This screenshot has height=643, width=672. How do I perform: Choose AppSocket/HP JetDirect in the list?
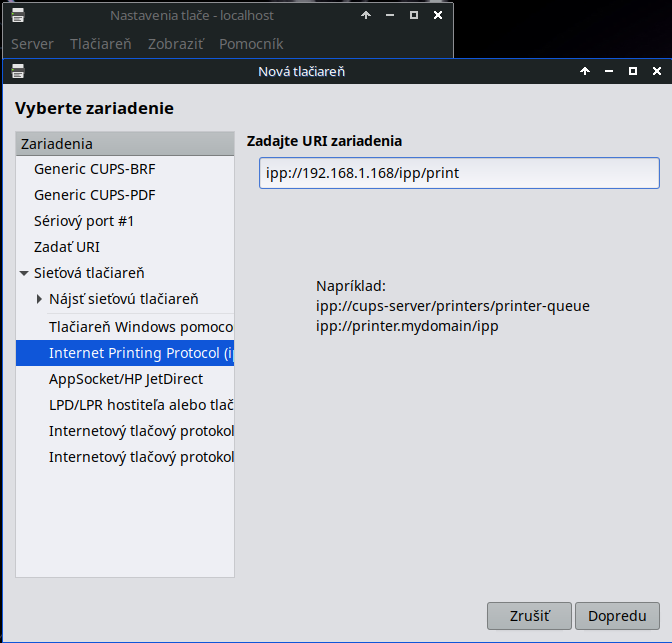click(126, 379)
